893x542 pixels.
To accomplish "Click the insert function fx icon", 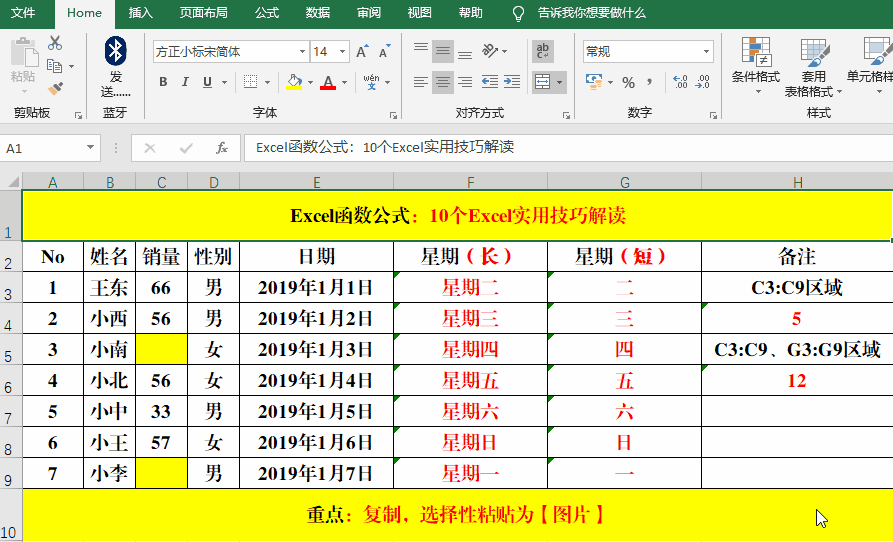I will pos(222,148).
